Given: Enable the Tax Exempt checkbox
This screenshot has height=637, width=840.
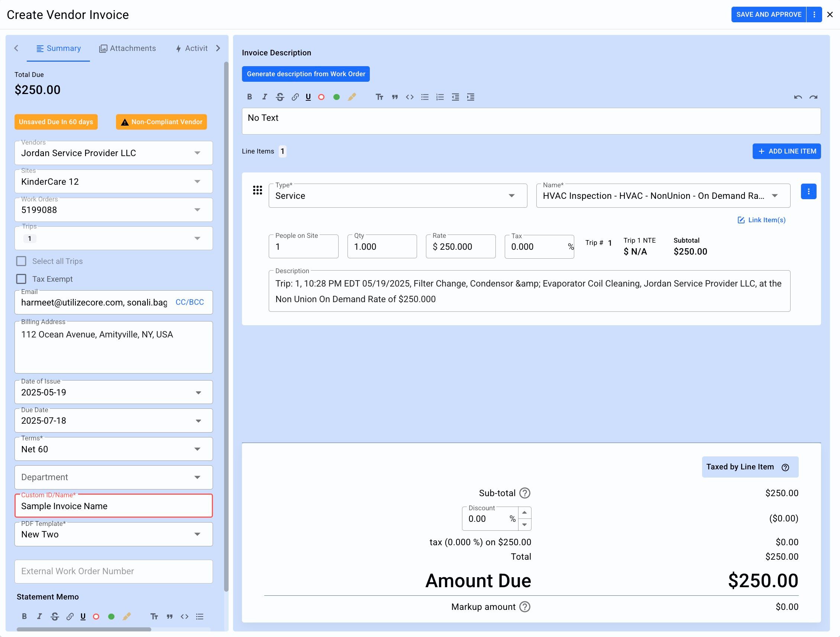Looking at the screenshot, I should (x=21, y=279).
